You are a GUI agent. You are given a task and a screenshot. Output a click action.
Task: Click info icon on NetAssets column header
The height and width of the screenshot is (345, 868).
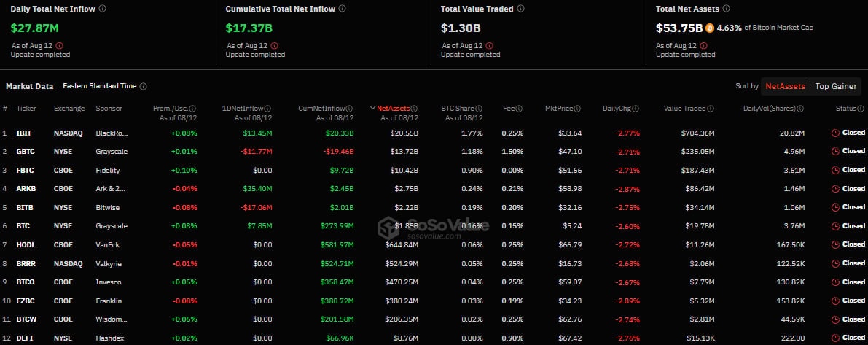[414, 109]
